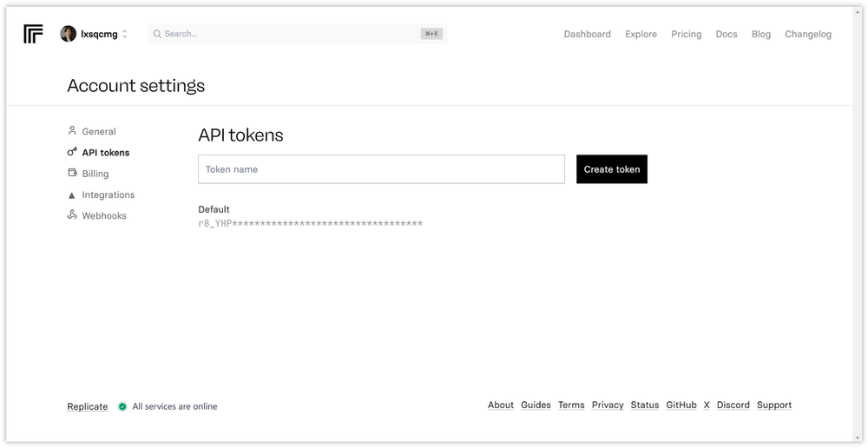Click the Replicate logo icon
The width and height of the screenshot is (868, 448).
(33, 34)
